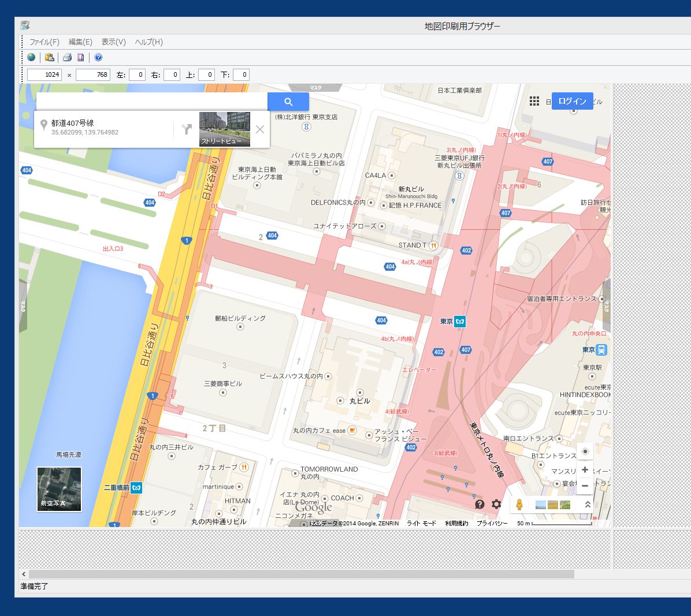This screenshot has height=616, width=691.
Task: Open the ヘルプ(H) menu
Action: [149, 42]
